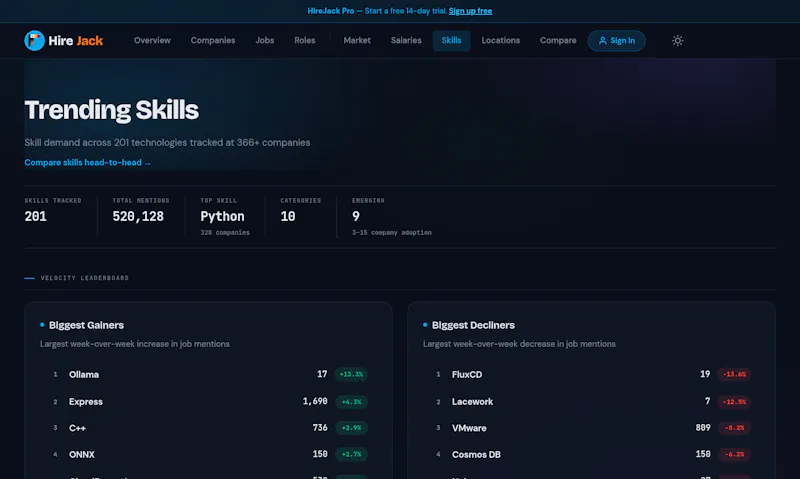Image resolution: width=800 pixels, height=479 pixels.
Task: Click the Trending Skills heading
Action: (x=112, y=110)
